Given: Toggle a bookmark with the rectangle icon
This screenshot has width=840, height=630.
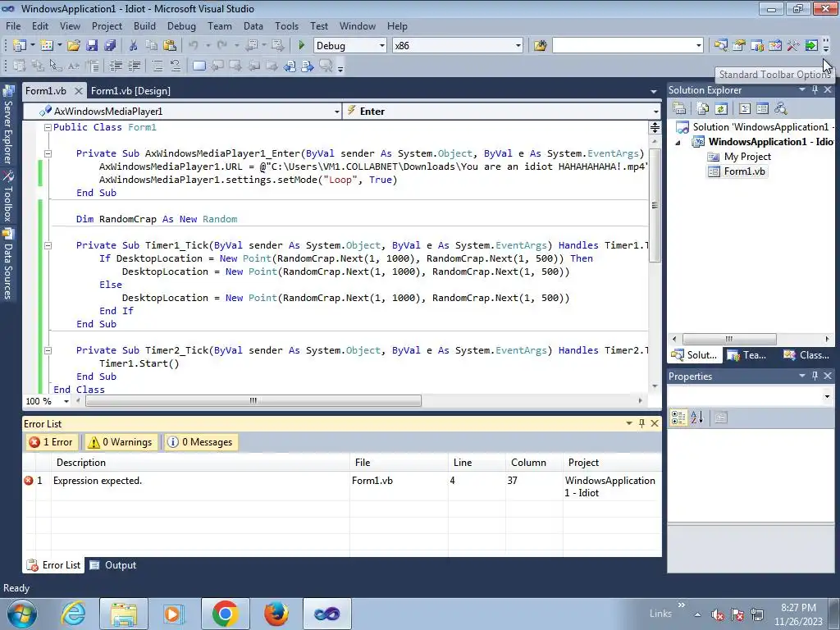Looking at the screenshot, I should pyautogui.click(x=199, y=66).
